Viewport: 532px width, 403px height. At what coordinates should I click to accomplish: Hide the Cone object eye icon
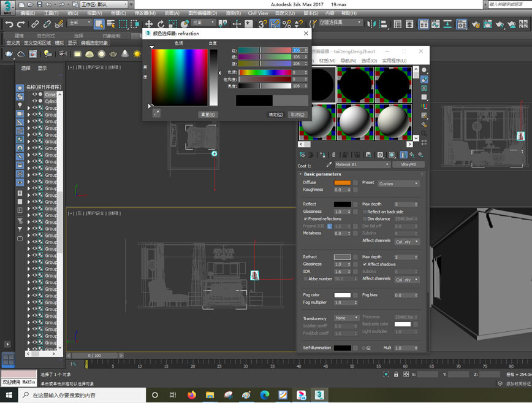coord(34,94)
